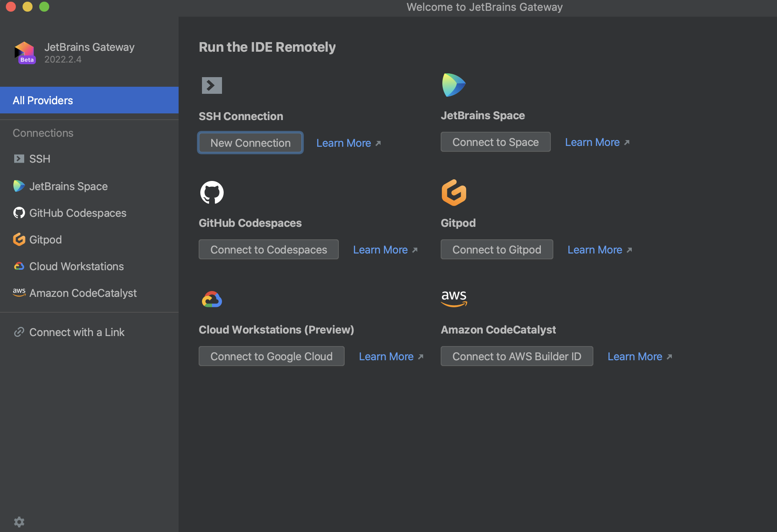
Task: Click the JetBrains Gateway Beta logo
Action: (24, 52)
